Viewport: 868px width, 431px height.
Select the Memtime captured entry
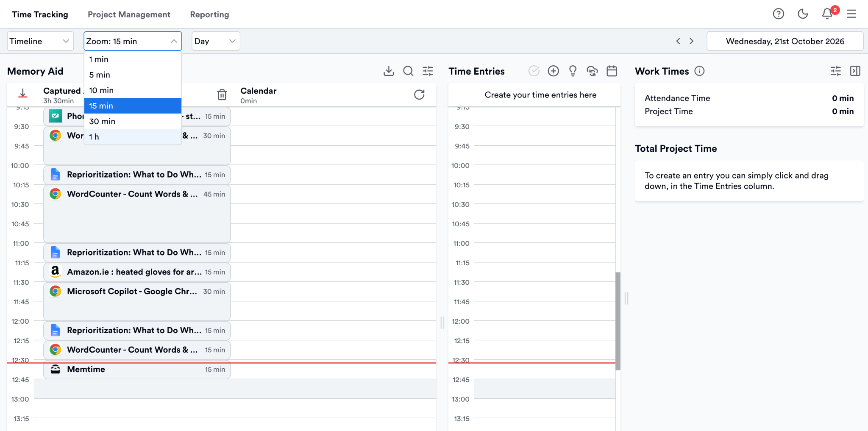pos(137,370)
